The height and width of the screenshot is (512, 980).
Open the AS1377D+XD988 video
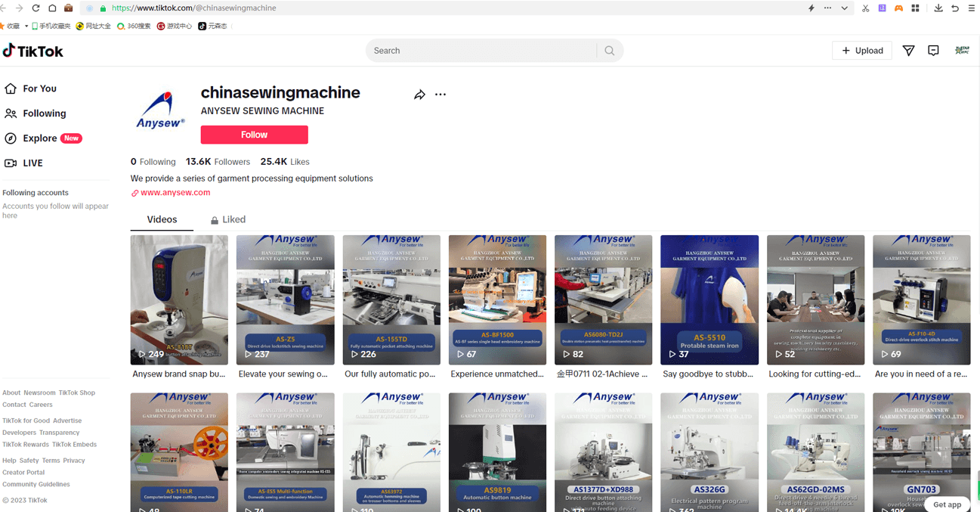pyautogui.click(x=603, y=452)
